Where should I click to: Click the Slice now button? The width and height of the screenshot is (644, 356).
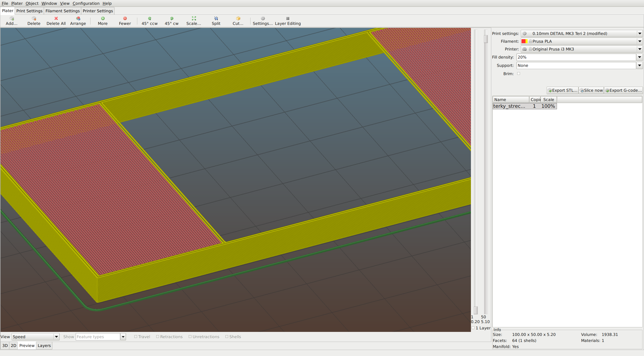pyautogui.click(x=591, y=90)
